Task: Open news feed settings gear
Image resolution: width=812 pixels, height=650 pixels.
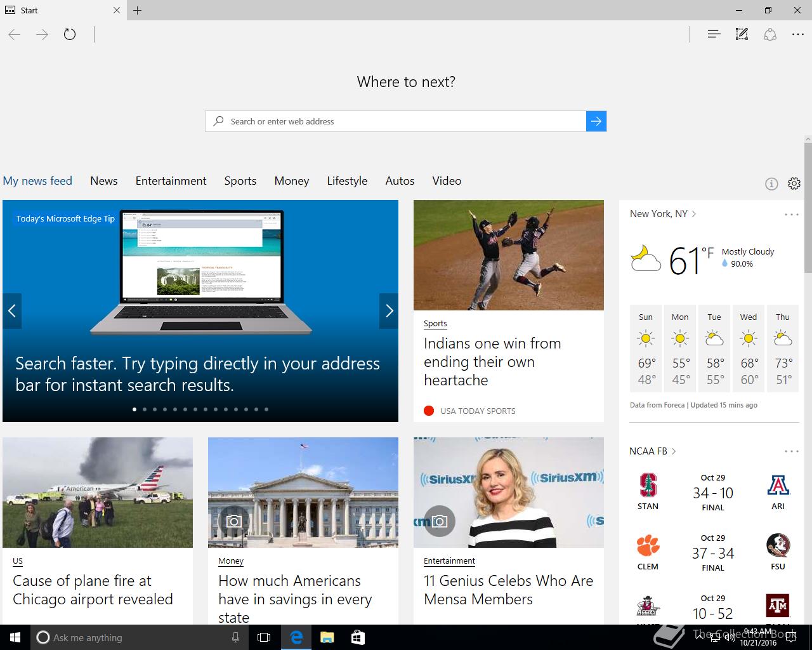Action: 794,183
